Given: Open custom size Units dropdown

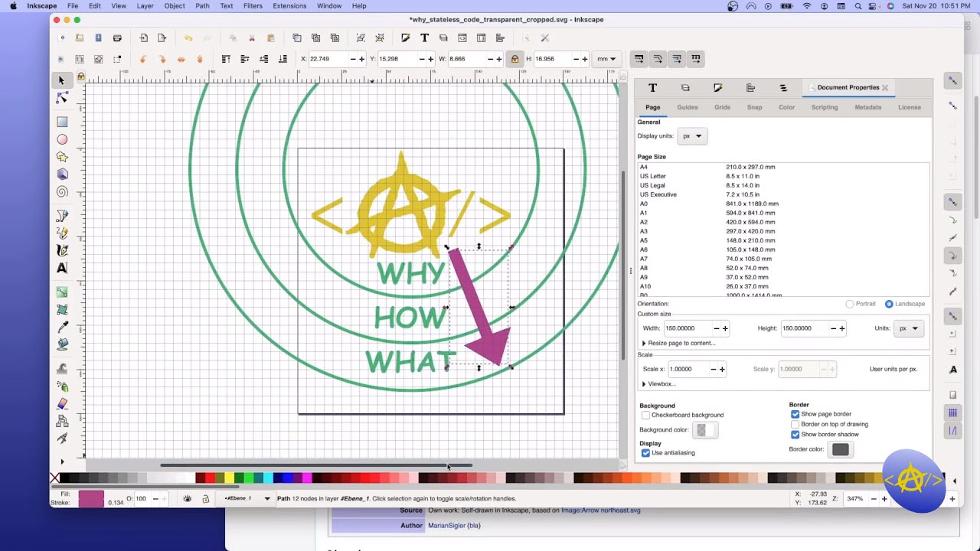Looking at the screenshot, I should pyautogui.click(x=909, y=328).
